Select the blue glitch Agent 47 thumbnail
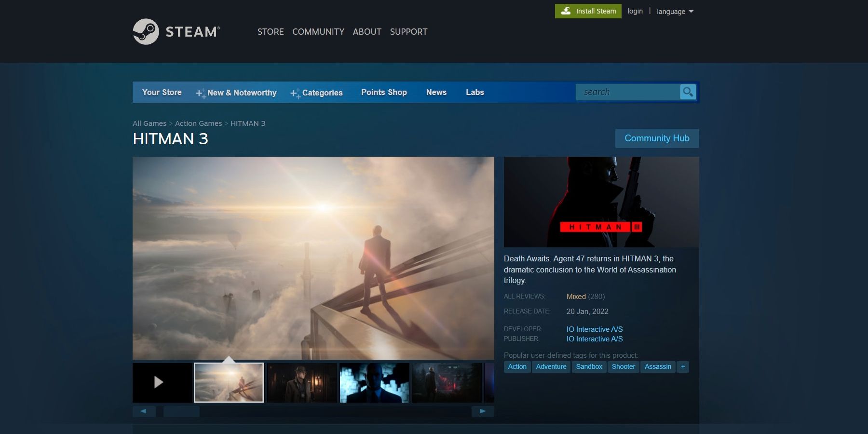This screenshot has width=868, height=434. [x=374, y=382]
